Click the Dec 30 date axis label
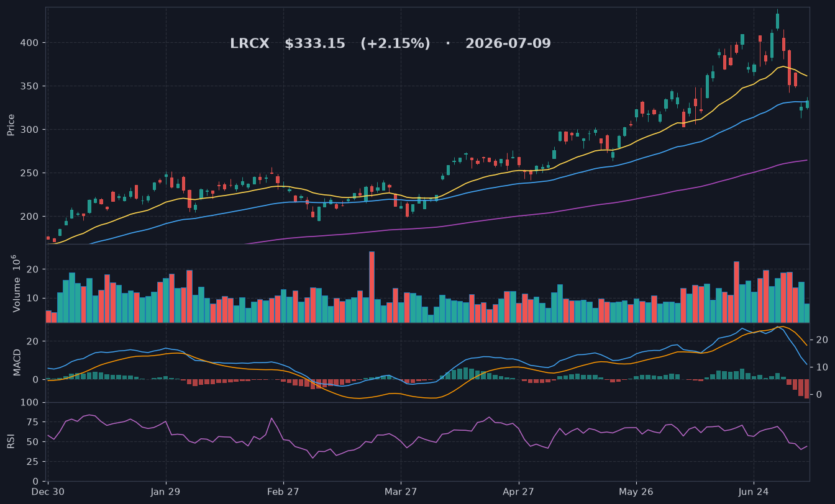This screenshot has width=835, height=504. 48,492
